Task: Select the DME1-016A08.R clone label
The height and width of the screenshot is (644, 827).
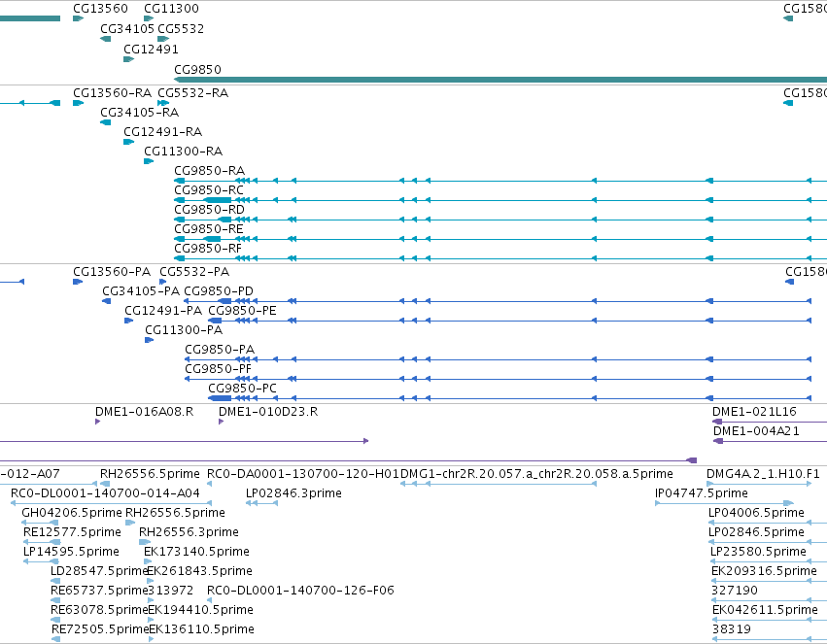Action: coord(145,412)
